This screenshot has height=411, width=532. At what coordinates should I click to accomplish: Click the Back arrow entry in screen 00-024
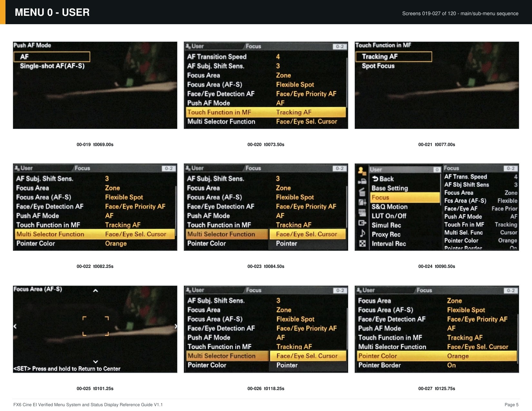[x=383, y=179]
